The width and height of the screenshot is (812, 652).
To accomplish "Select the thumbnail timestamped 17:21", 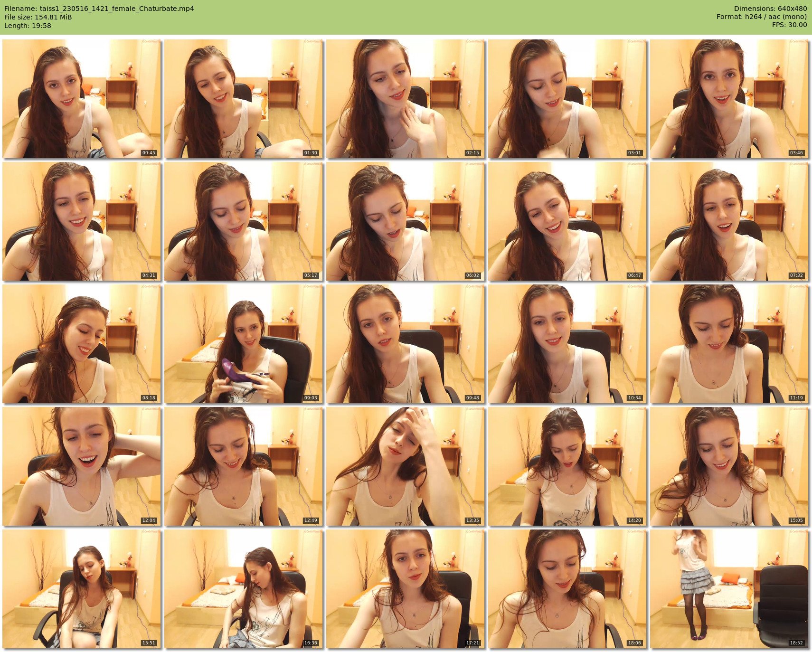I will pos(406,589).
